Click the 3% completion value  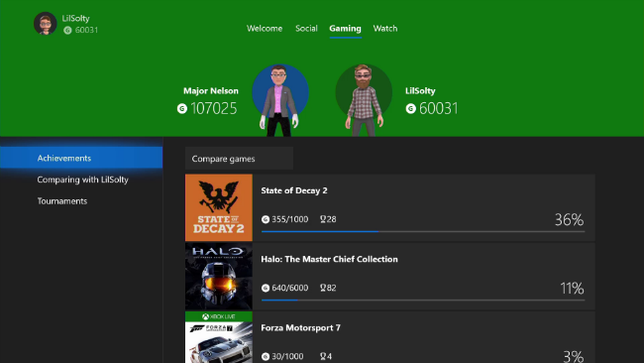(574, 356)
